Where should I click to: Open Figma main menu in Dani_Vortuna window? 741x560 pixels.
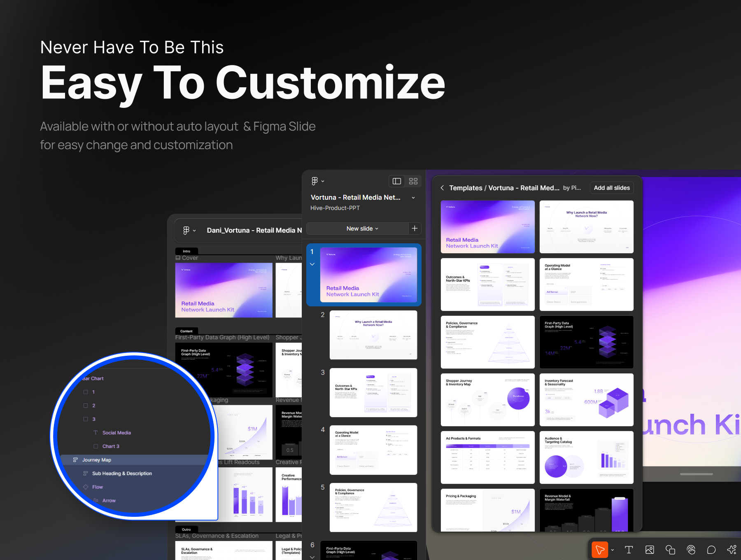(x=189, y=231)
